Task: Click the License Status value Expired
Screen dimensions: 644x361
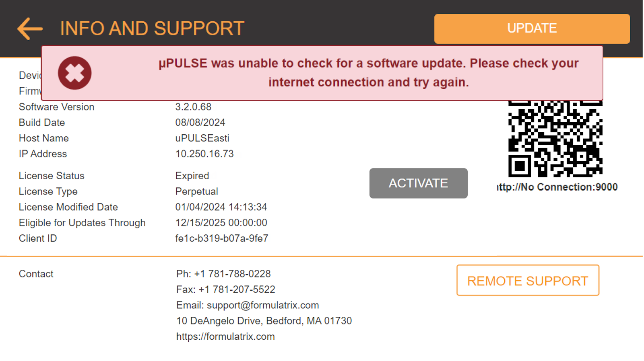Action: tap(192, 176)
